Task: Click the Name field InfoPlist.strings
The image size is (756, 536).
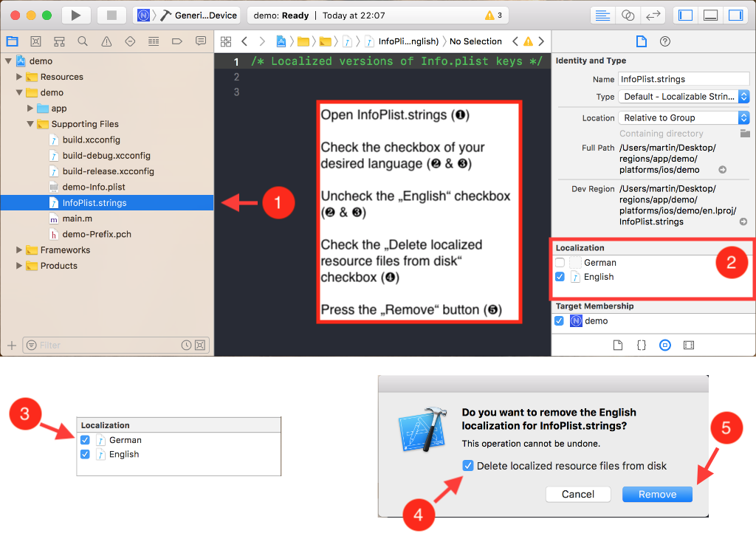Action: point(684,79)
